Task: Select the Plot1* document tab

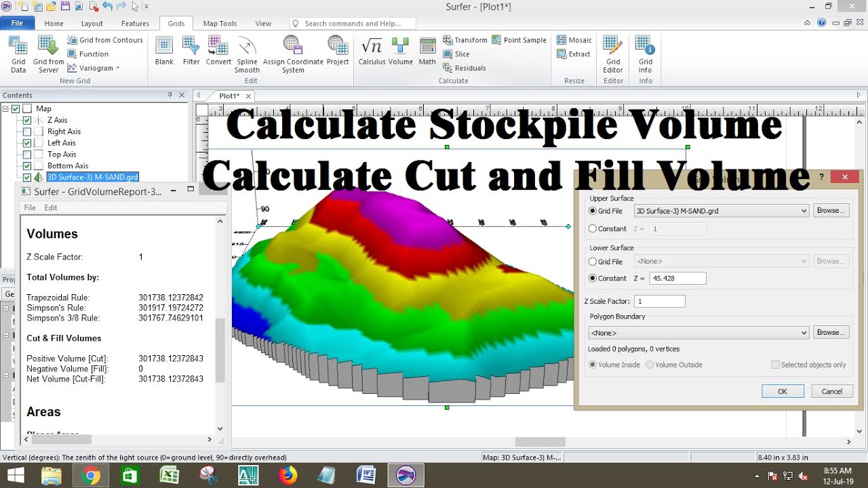Action: point(229,96)
